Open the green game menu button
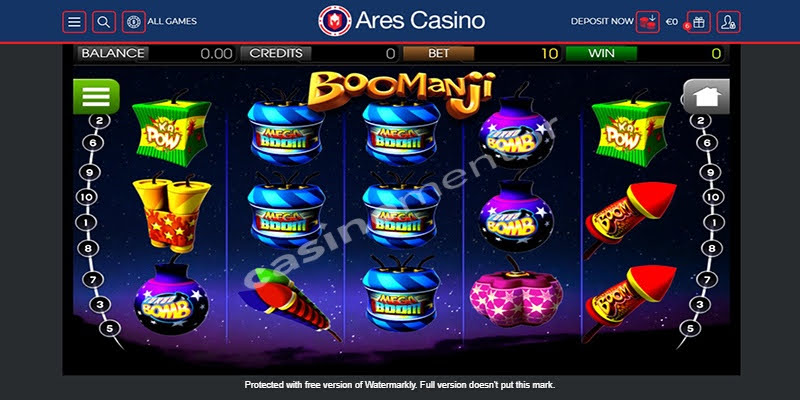 tap(96, 96)
